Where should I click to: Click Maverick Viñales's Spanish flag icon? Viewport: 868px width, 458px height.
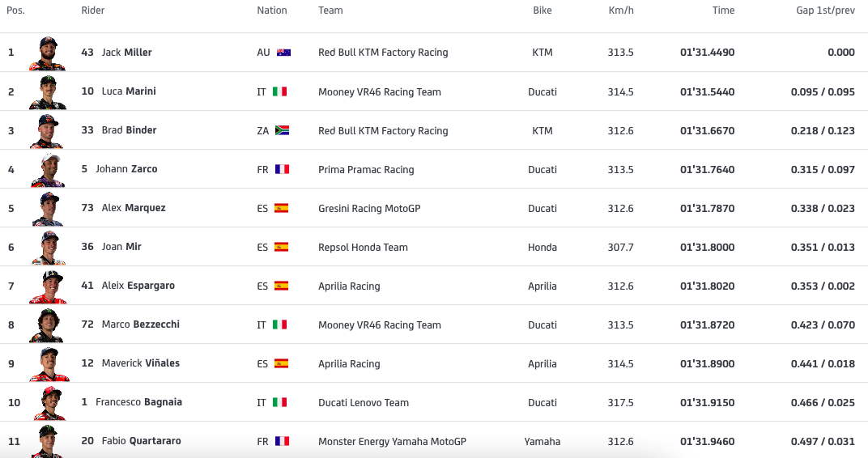[x=281, y=363]
